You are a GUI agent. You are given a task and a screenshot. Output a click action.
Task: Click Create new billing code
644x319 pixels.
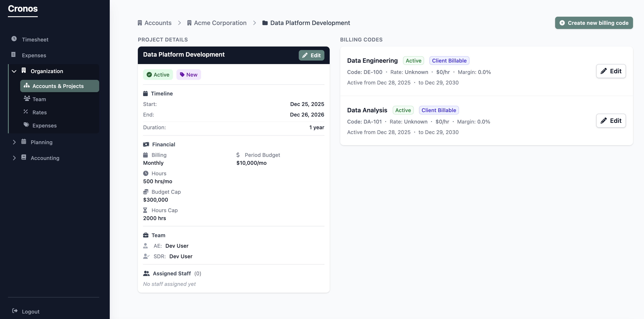pos(594,23)
